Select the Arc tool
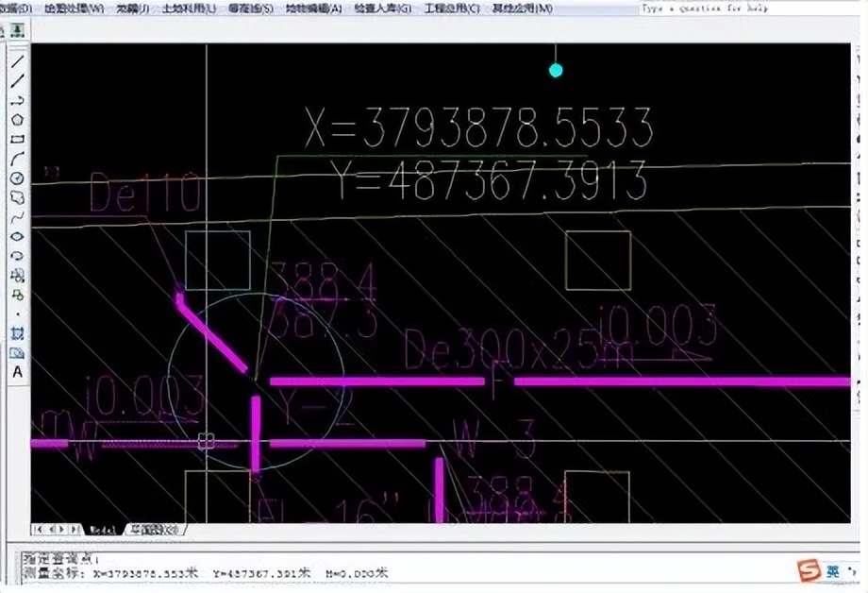This screenshot has width=868, height=593. tap(17, 159)
